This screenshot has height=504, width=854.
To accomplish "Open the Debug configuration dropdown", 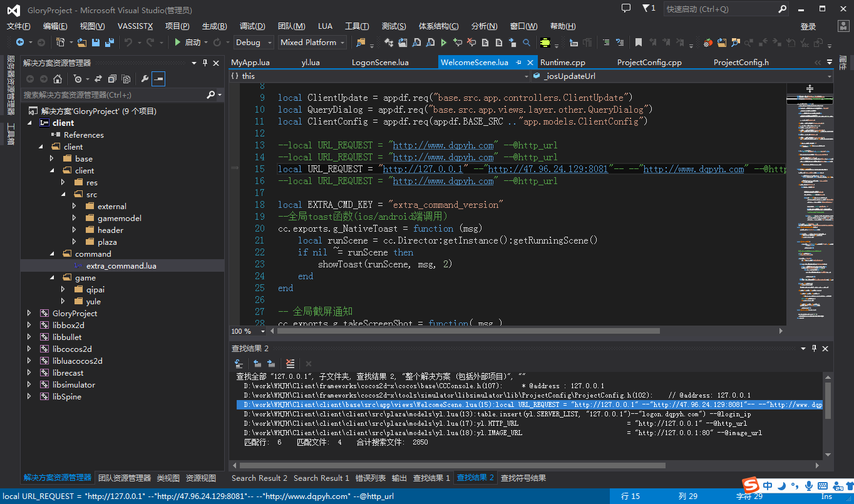I will click(254, 43).
